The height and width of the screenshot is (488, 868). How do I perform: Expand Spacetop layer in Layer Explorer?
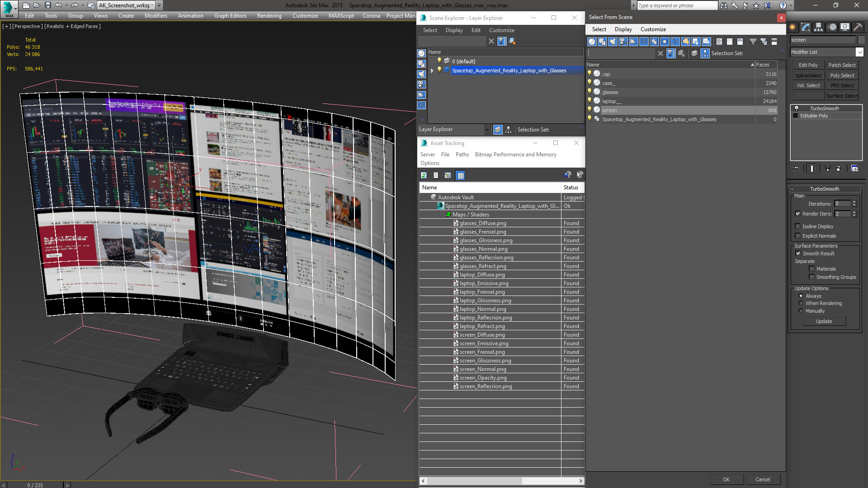[x=432, y=70]
